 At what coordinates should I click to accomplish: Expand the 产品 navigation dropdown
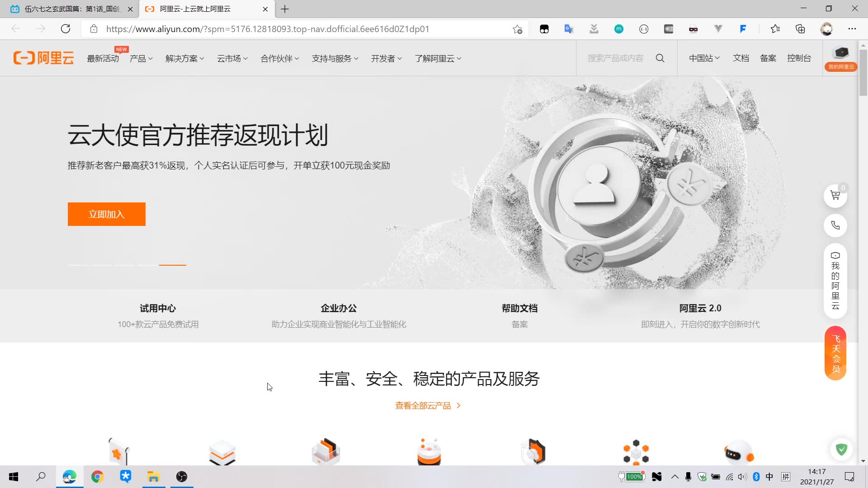141,59
